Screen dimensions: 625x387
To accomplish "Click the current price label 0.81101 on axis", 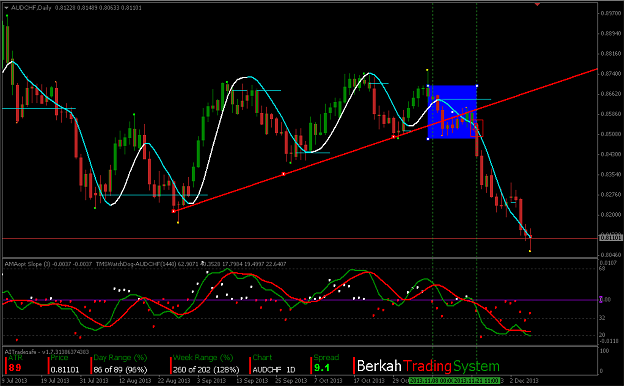I will (611, 238).
